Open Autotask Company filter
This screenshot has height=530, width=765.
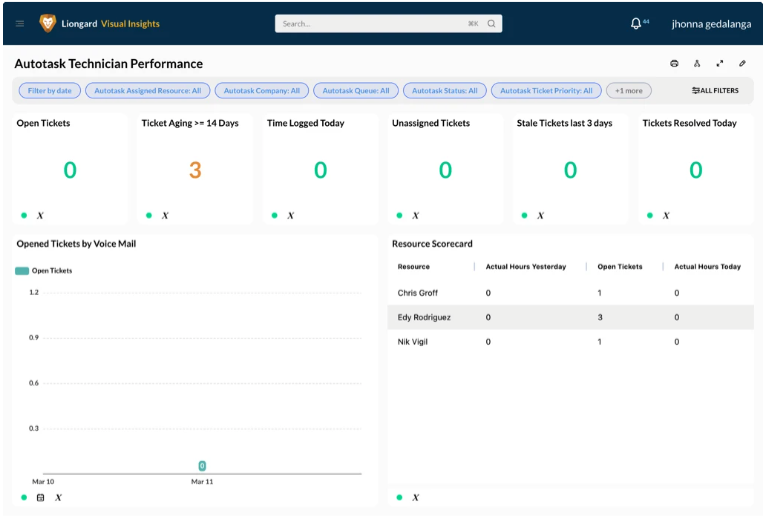[262, 90]
